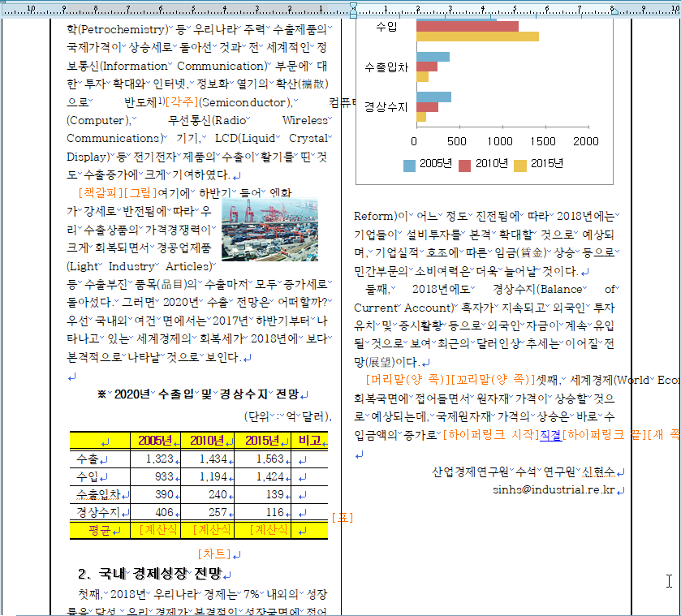The image size is (681, 616).
Task: Click the [계산식] cell under 2005년
Action: [156, 530]
